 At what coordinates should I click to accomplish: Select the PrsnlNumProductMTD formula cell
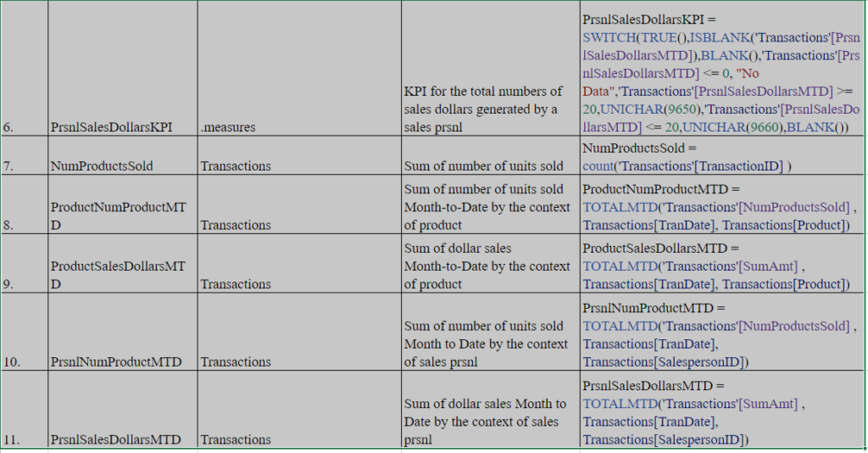pos(722,332)
